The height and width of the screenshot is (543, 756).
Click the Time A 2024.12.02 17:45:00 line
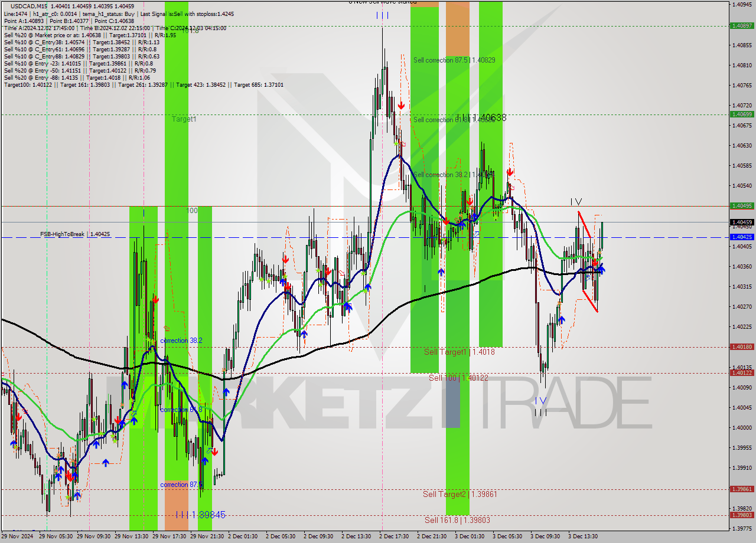(x=114, y=28)
